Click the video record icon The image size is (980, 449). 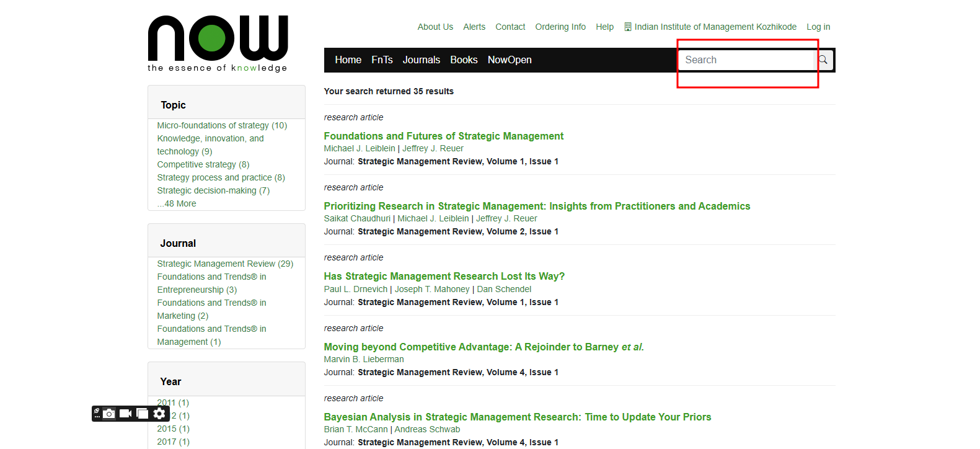click(125, 414)
